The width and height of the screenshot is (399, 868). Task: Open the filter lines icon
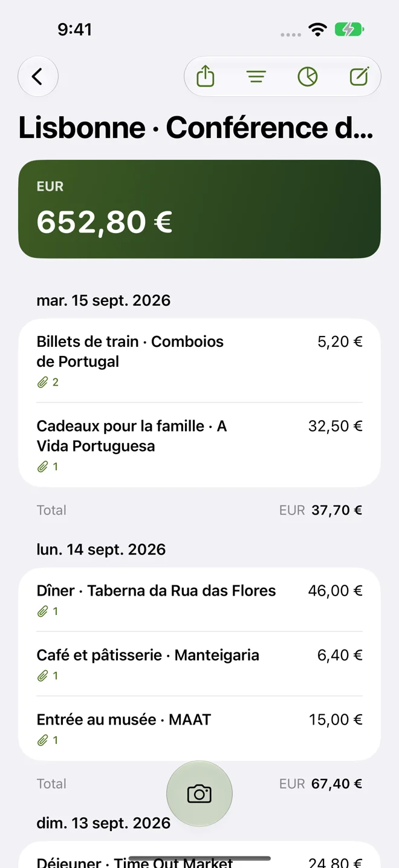click(256, 77)
